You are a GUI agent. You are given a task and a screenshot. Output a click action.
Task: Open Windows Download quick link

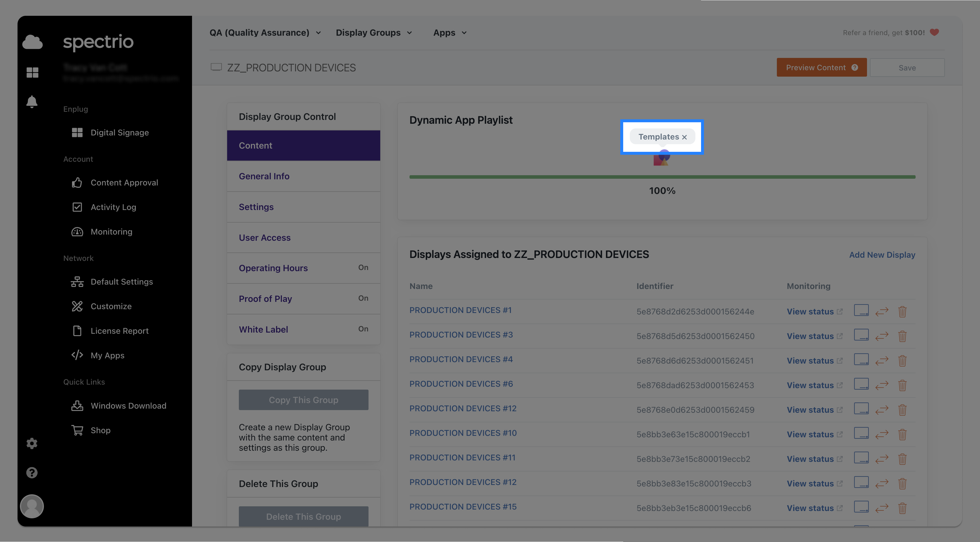pos(119,406)
